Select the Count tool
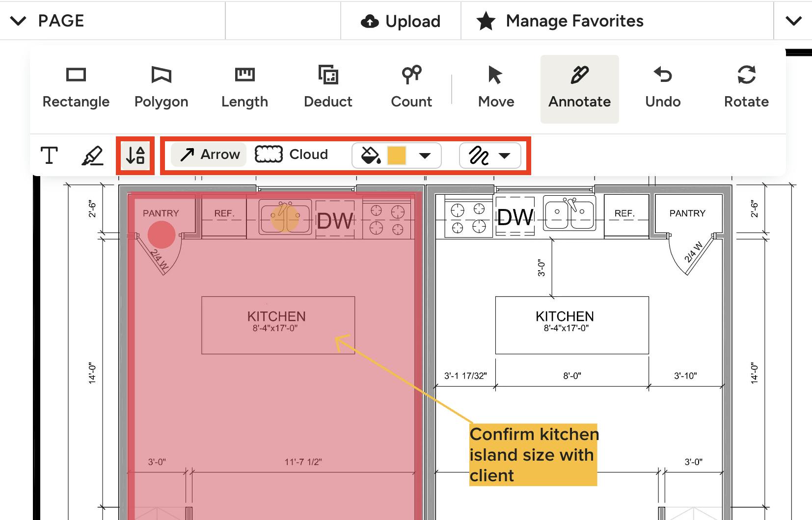The width and height of the screenshot is (812, 520). (411, 88)
